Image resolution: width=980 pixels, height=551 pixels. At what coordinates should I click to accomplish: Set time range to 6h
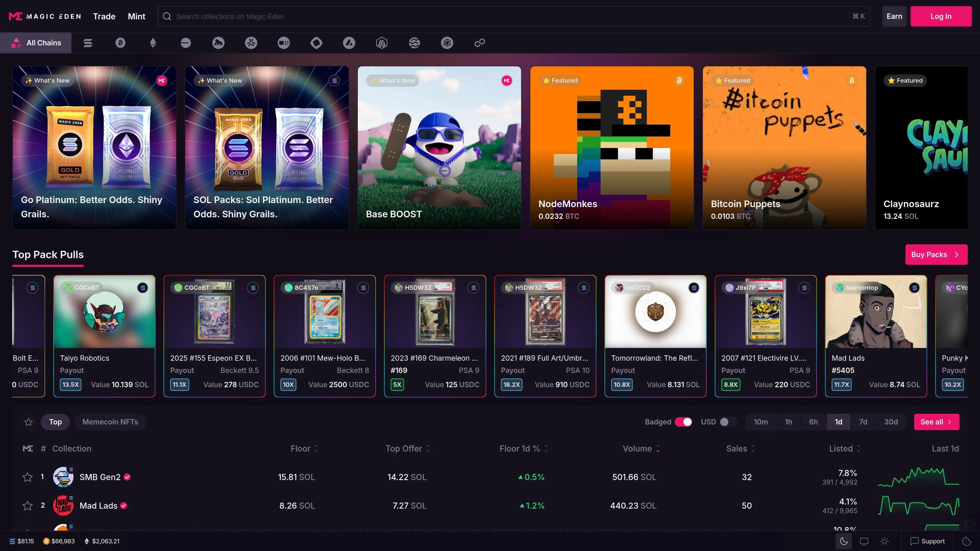coord(813,422)
